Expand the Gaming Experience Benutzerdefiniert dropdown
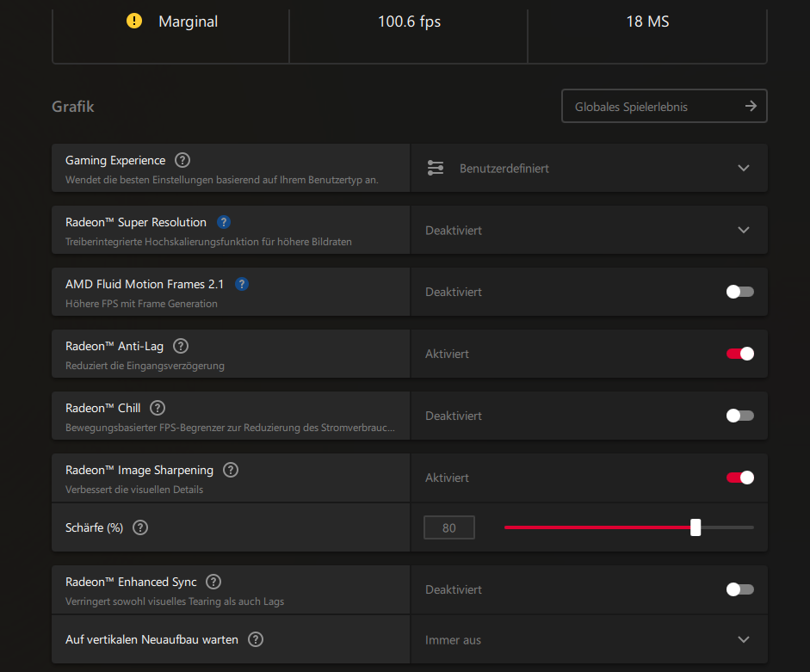The width and height of the screenshot is (810, 672). click(x=589, y=168)
